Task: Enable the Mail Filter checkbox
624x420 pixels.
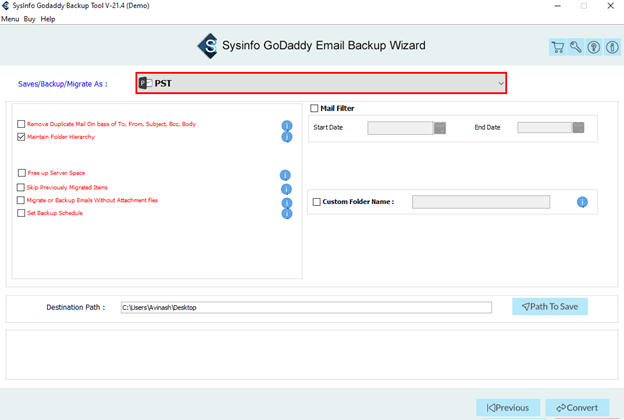Action: click(314, 108)
